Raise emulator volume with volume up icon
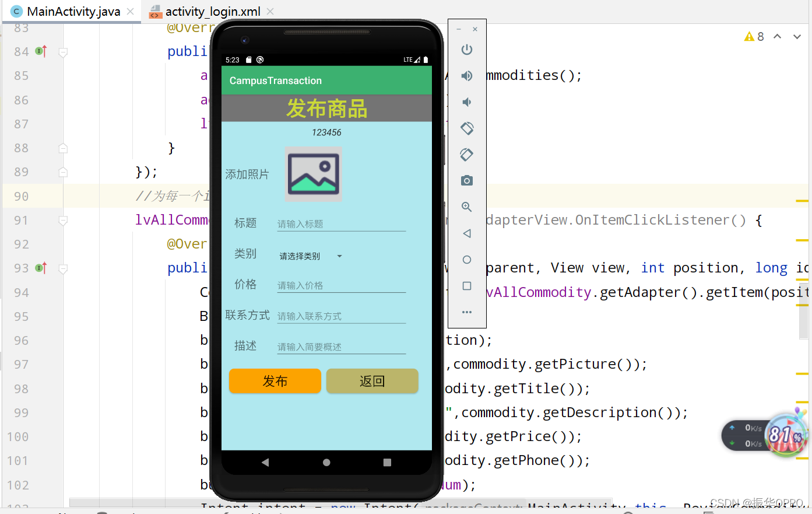The height and width of the screenshot is (514, 812). click(467, 76)
